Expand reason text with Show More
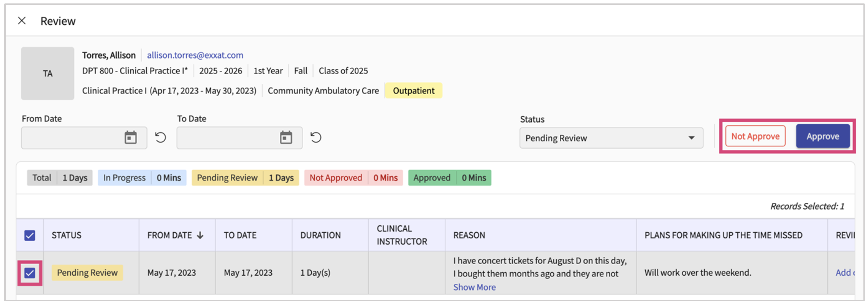The image size is (868, 305). click(x=474, y=287)
